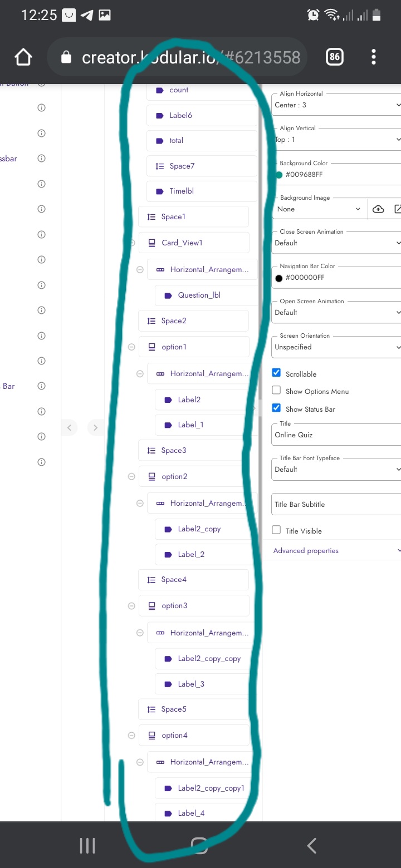
Task: Enable the Show Options Menu checkbox
Action: point(276,391)
